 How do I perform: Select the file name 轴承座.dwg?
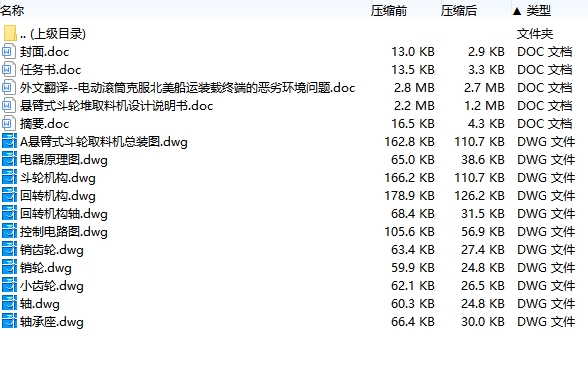coord(52,322)
